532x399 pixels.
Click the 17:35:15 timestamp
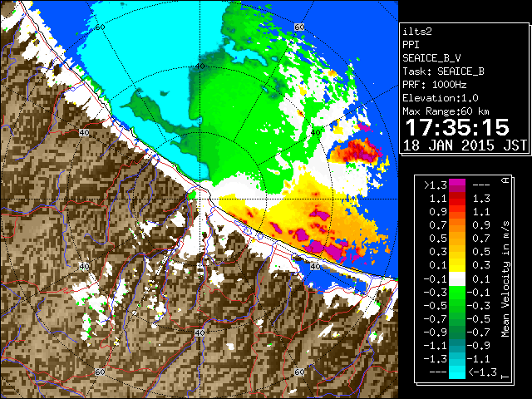[457, 127]
